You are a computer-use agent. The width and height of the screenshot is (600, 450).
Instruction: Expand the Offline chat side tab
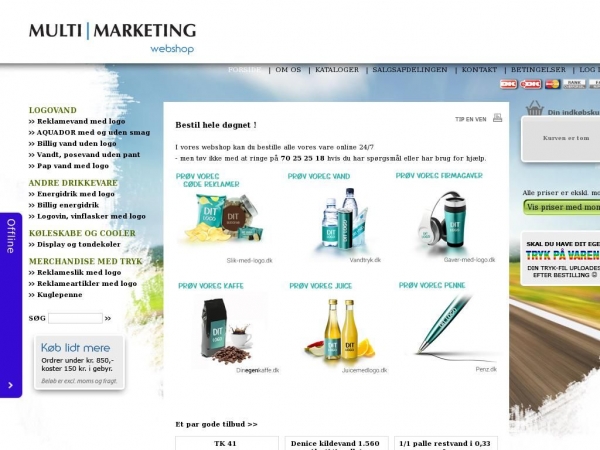click(x=11, y=235)
